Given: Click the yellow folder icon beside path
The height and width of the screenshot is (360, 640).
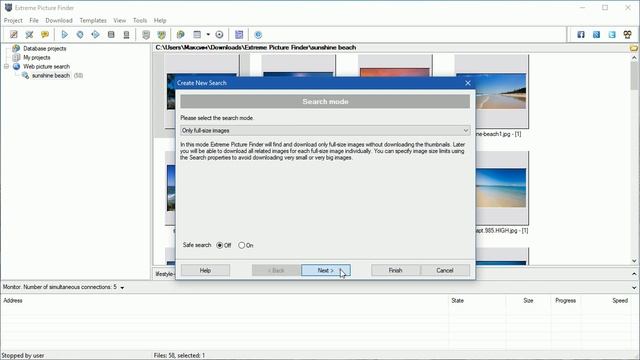Looking at the screenshot, I should tap(634, 48).
